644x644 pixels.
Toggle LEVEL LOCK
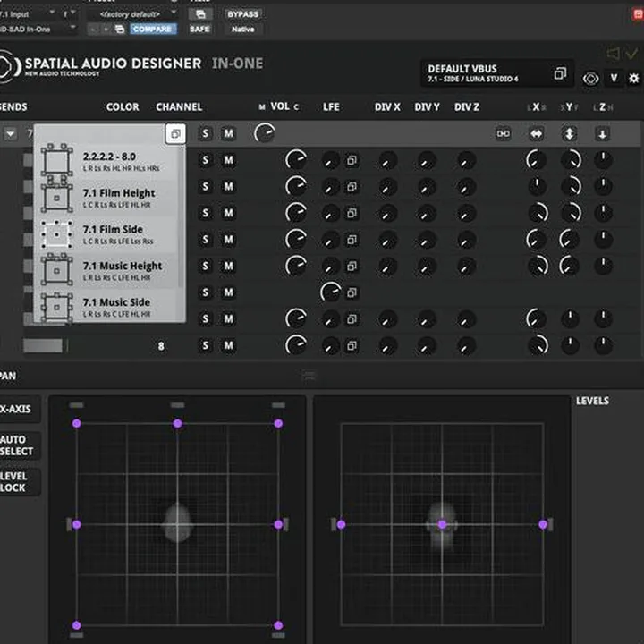coord(19,482)
